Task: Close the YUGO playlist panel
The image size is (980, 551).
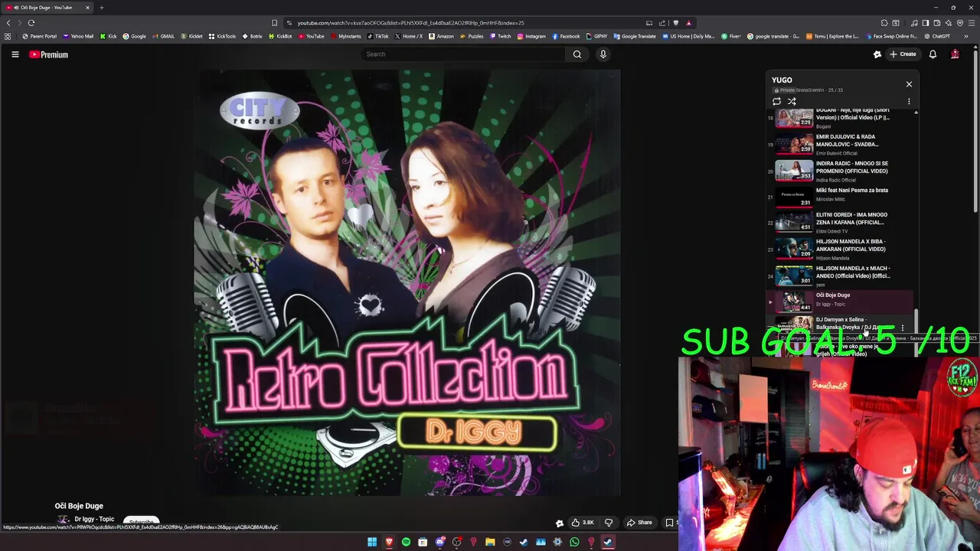Action: pyautogui.click(x=909, y=84)
